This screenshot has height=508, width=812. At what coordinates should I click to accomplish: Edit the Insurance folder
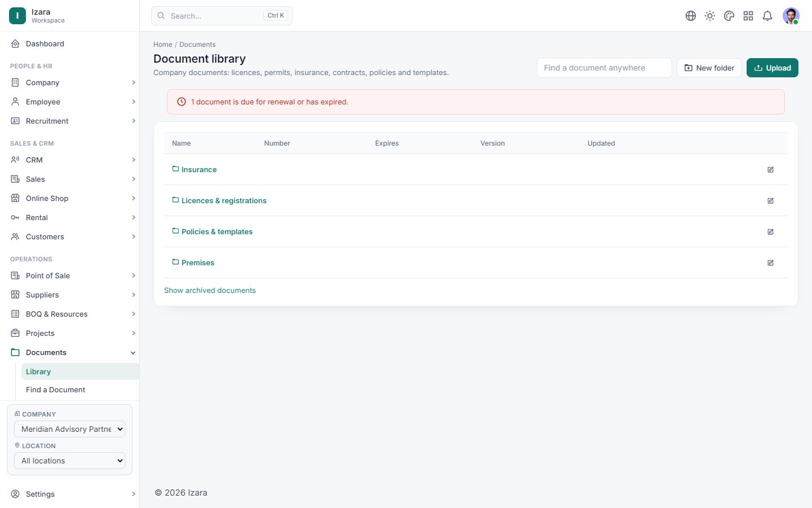770,169
